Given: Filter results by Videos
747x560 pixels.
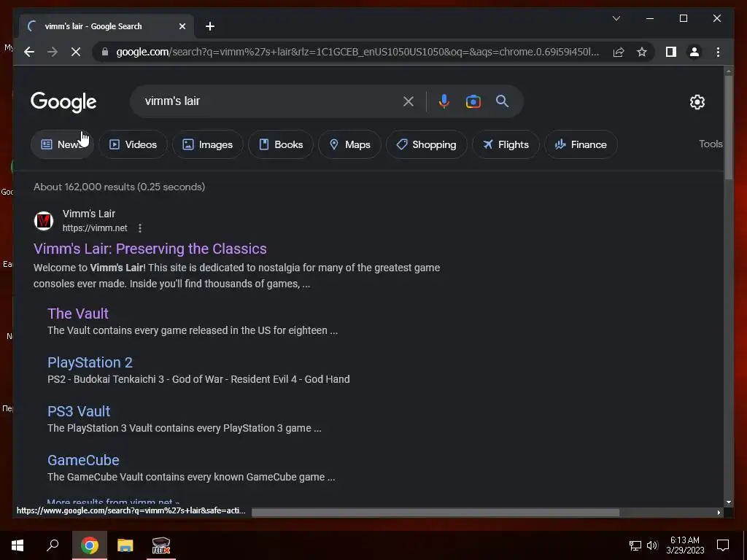Looking at the screenshot, I should [133, 144].
